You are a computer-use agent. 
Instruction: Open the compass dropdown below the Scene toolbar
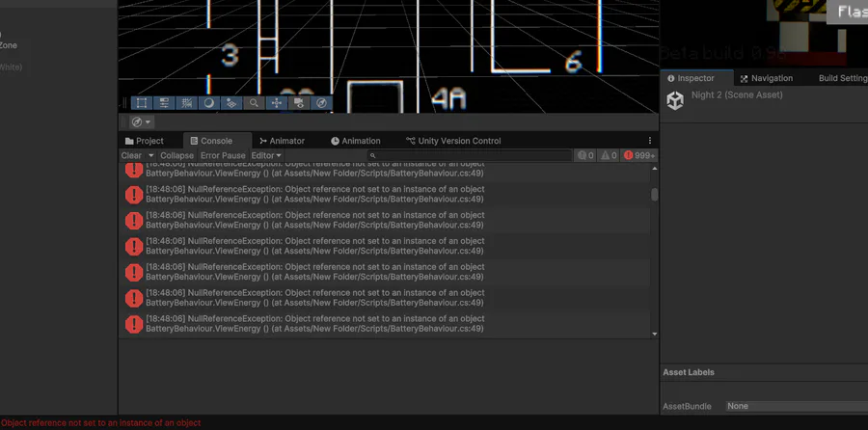click(141, 121)
